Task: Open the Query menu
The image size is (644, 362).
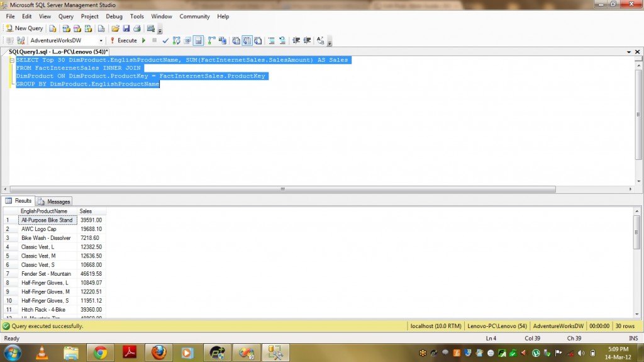Action: coord(65,16)
